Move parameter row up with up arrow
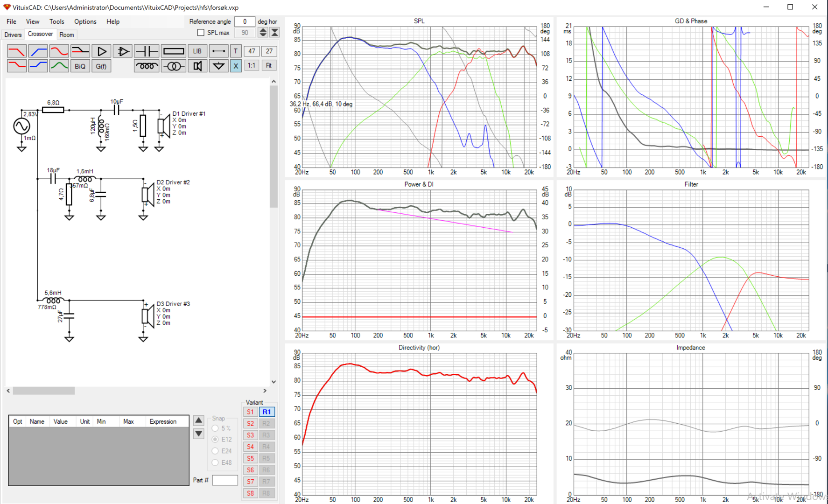828x504 pixels. (198, 420)
